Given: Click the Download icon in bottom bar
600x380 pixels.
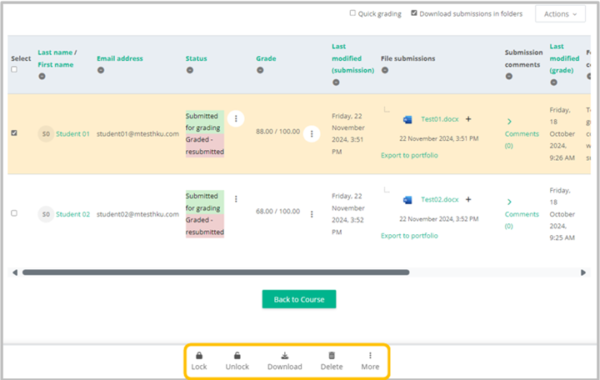Looking at the screenshot, I should point(285,356).
